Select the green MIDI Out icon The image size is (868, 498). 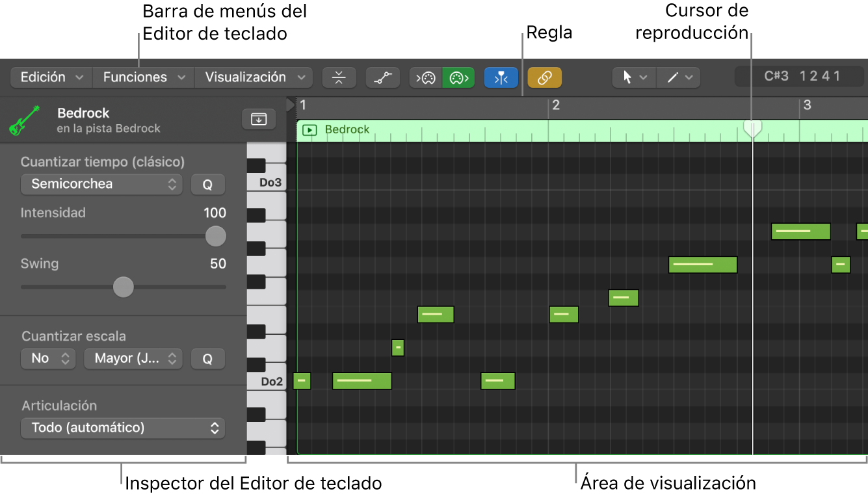tap(458, 77)
